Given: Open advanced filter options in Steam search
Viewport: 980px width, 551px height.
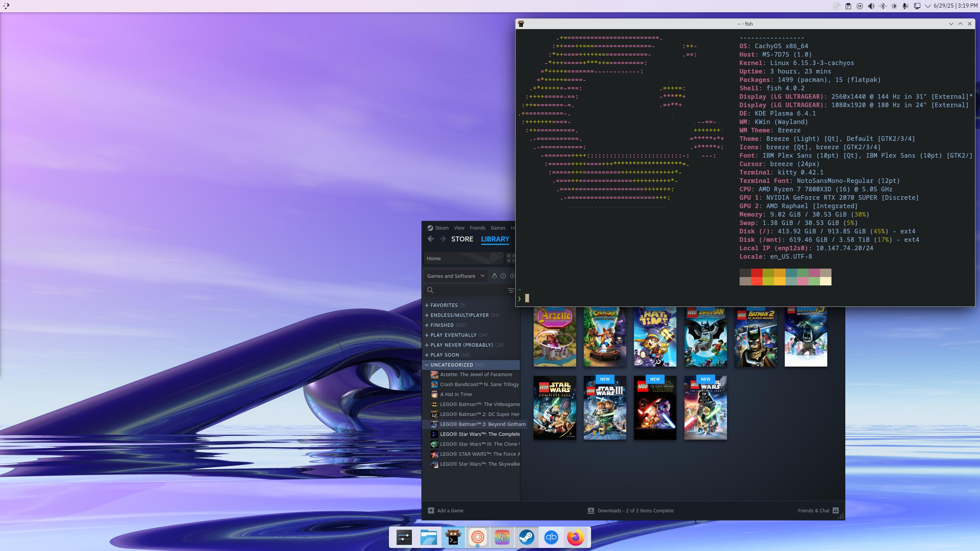Looking at the screenshot, I should click(511, 290).
